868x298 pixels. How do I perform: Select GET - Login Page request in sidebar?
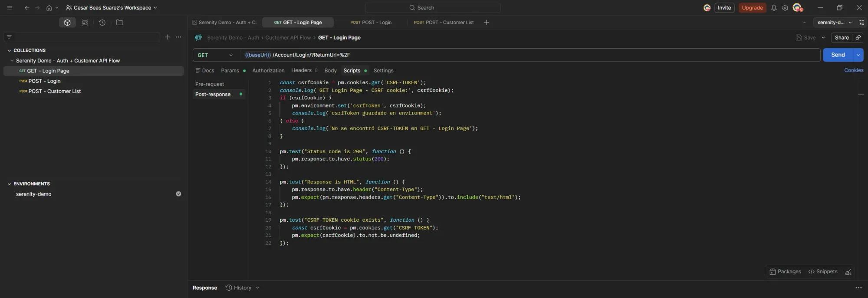click(x=93, y=71)
